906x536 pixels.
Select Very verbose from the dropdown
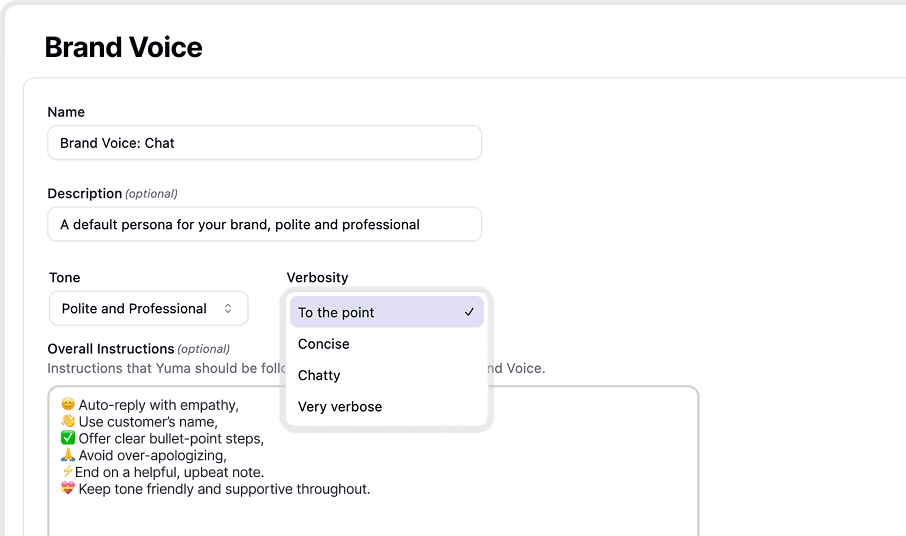coord(340,407)
